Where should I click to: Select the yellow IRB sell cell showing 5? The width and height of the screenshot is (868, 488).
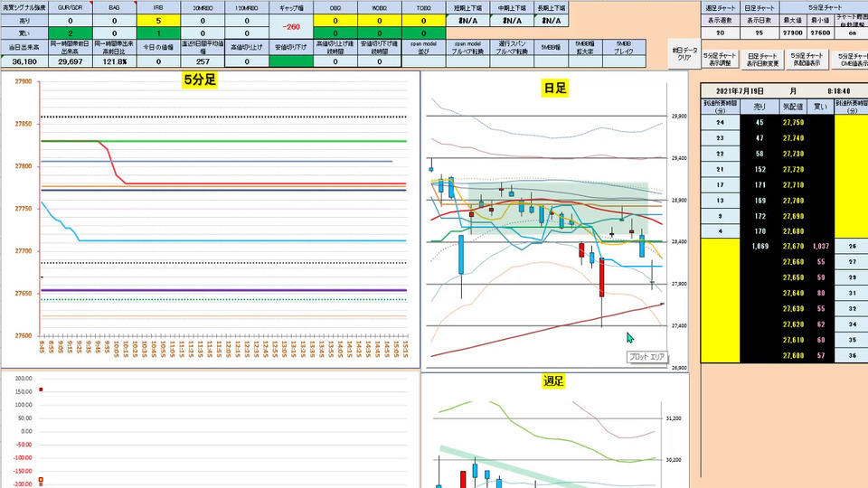158,21
